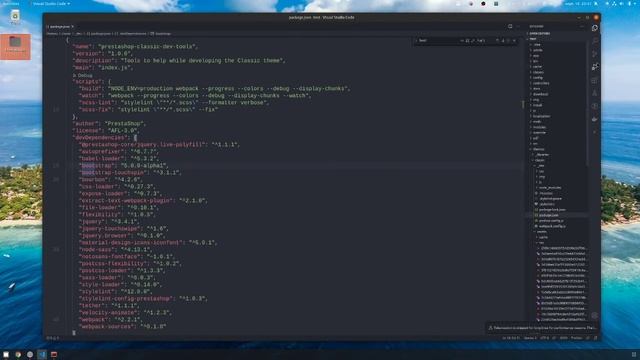
Task: Toggle Find in Selection option
Action: pos(509,40)
